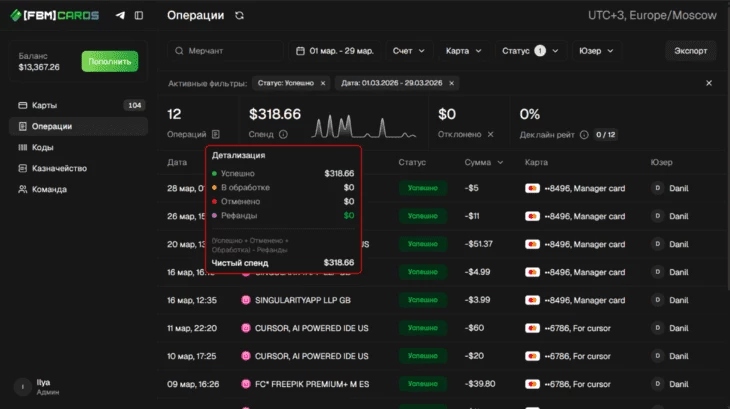Click the info icon beside Спенд
The image size is (730, 409).
[283, 134]
